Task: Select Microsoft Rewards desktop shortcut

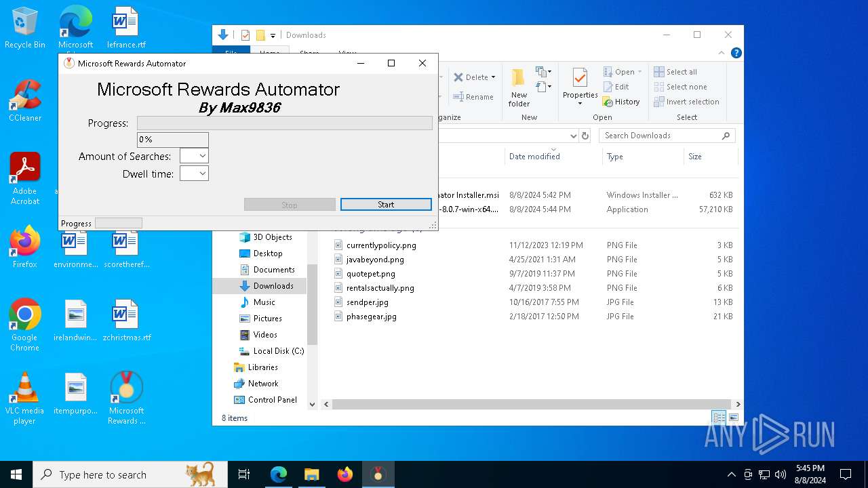Action: point(127,399)
